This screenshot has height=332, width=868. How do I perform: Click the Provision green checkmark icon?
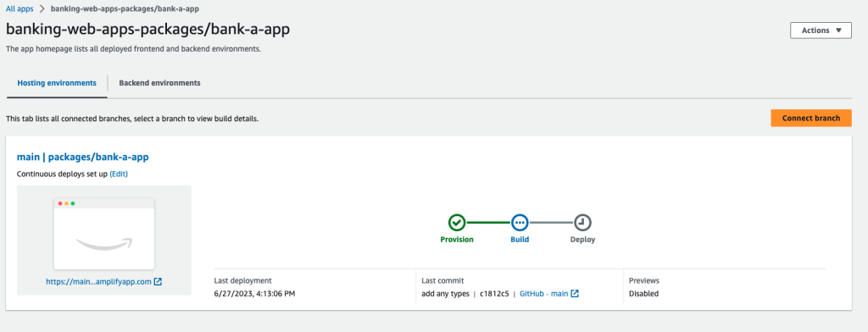[x=457, y=223]
